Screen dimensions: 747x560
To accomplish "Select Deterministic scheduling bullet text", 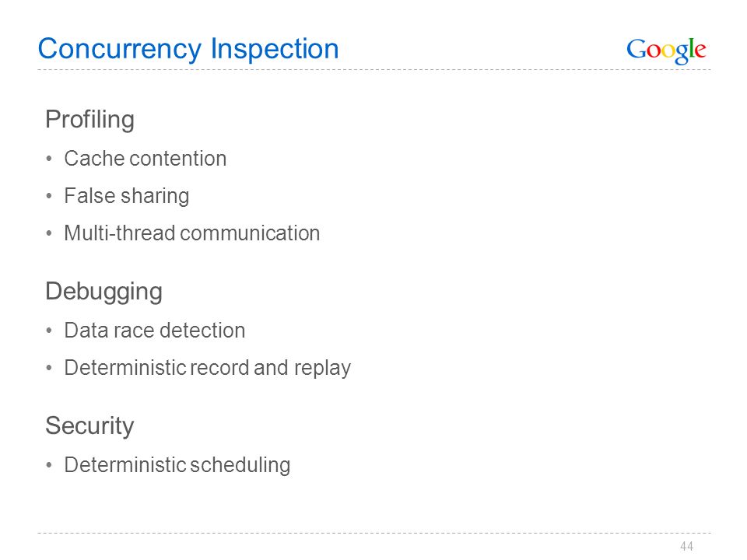I will pyautogui.click(x=177, y=465).
